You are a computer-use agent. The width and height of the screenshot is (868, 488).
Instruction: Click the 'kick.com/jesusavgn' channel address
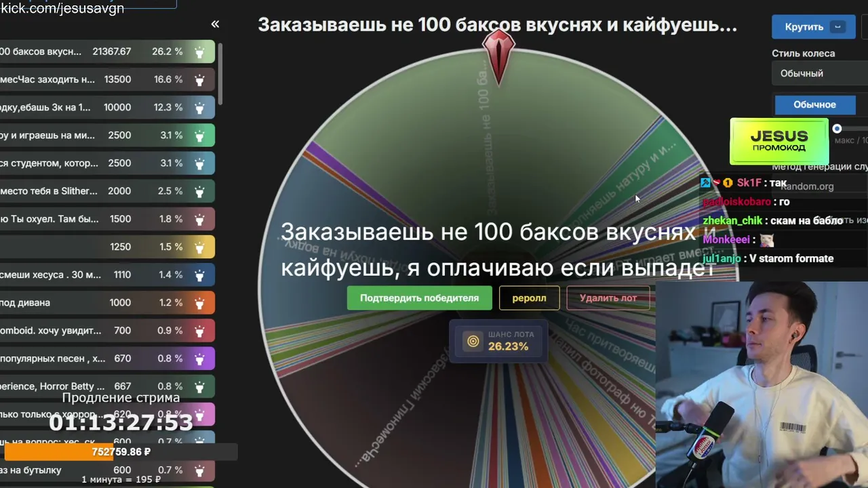62,9
